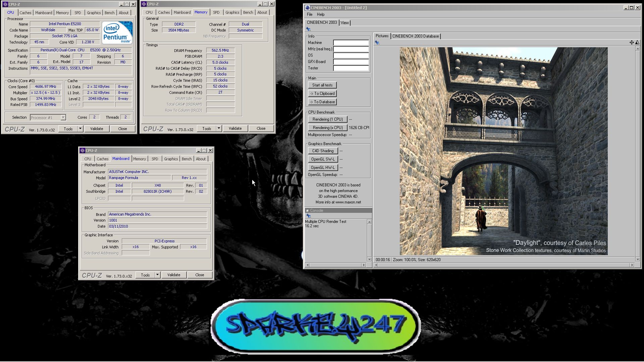Screen dimensions: 644x362
Task: Click console scroll-down arrow
Action: [x=369, y=259]
